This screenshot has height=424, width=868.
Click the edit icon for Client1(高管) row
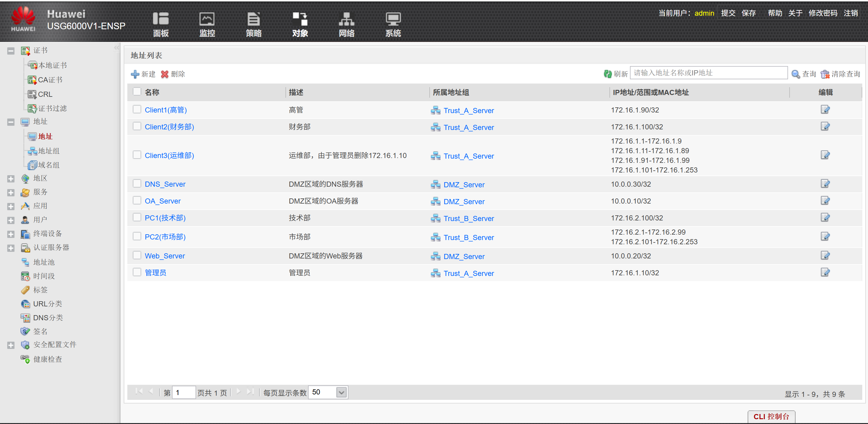[x=825, y=109]
